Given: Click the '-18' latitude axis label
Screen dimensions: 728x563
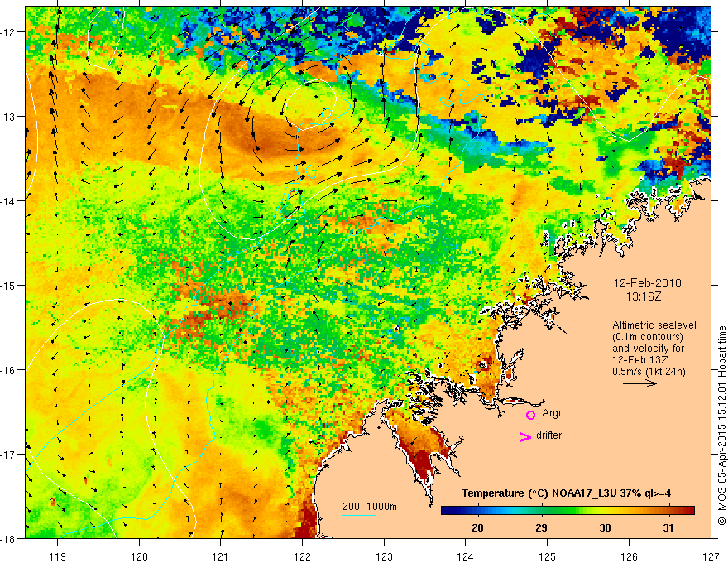Looking at the screenshot, I should tap(8, 538).
